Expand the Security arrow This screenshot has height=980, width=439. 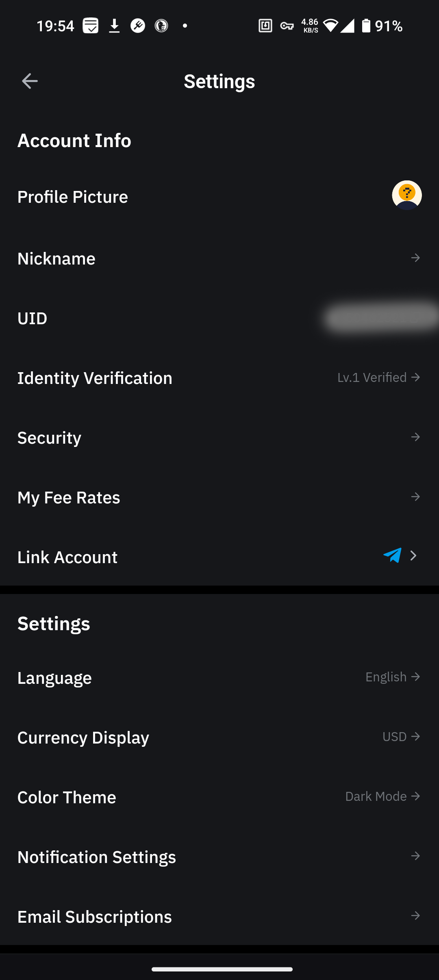[415, 437]
